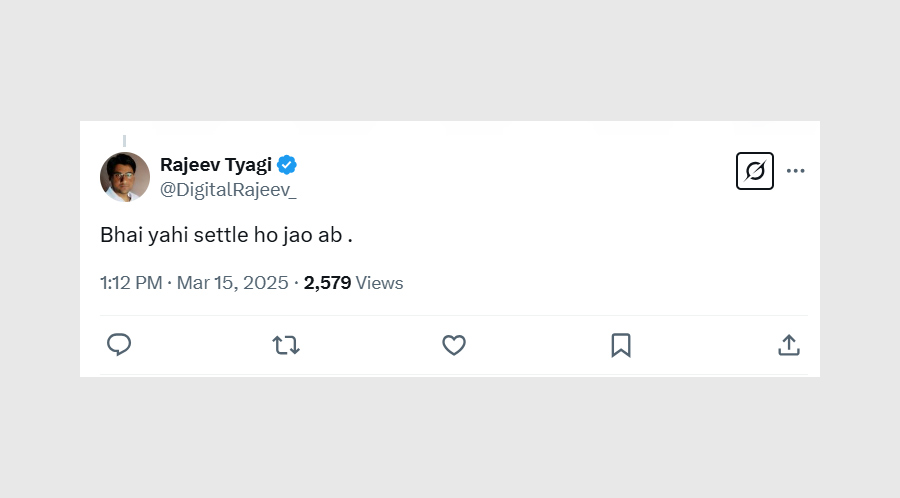This screenshot has width=900, height=498.
Task: Click the word "Bhai" in the tweet
Action: 119,236
